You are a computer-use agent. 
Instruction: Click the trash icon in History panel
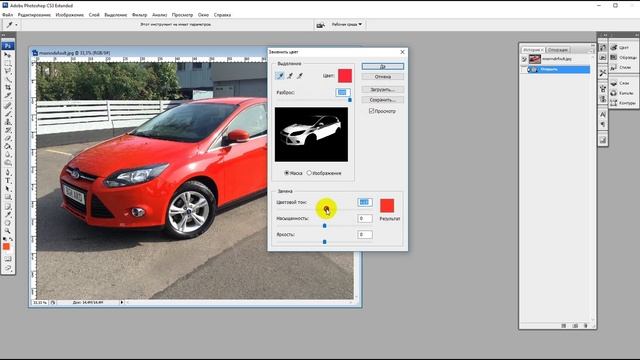click(x=585, y=326)
